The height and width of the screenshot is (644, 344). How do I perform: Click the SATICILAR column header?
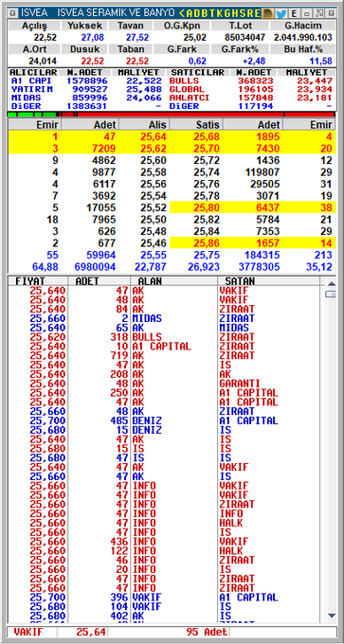coord(197,72)
